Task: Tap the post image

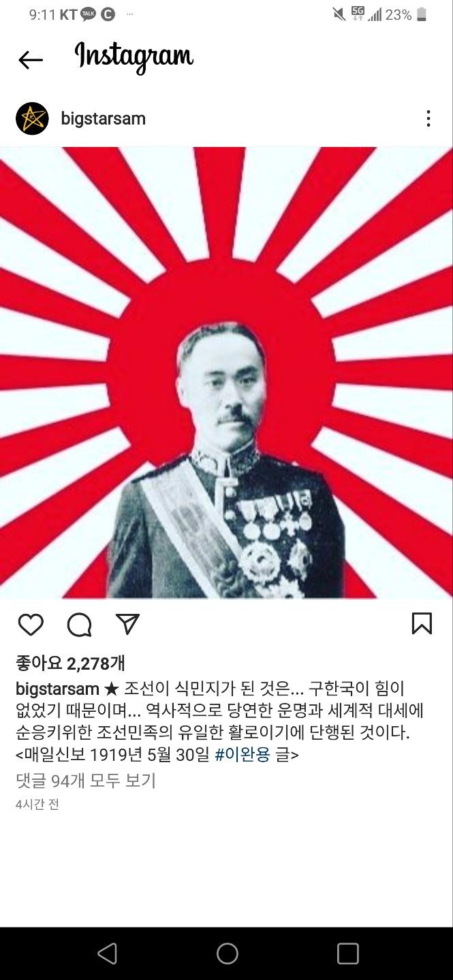Action: 226,372
